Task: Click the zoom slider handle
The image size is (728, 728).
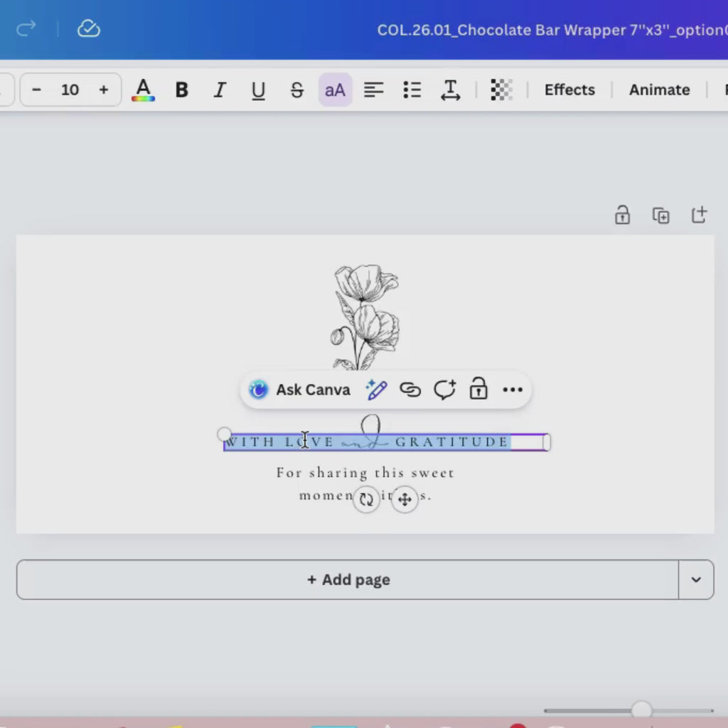Action: coord(642,710)
